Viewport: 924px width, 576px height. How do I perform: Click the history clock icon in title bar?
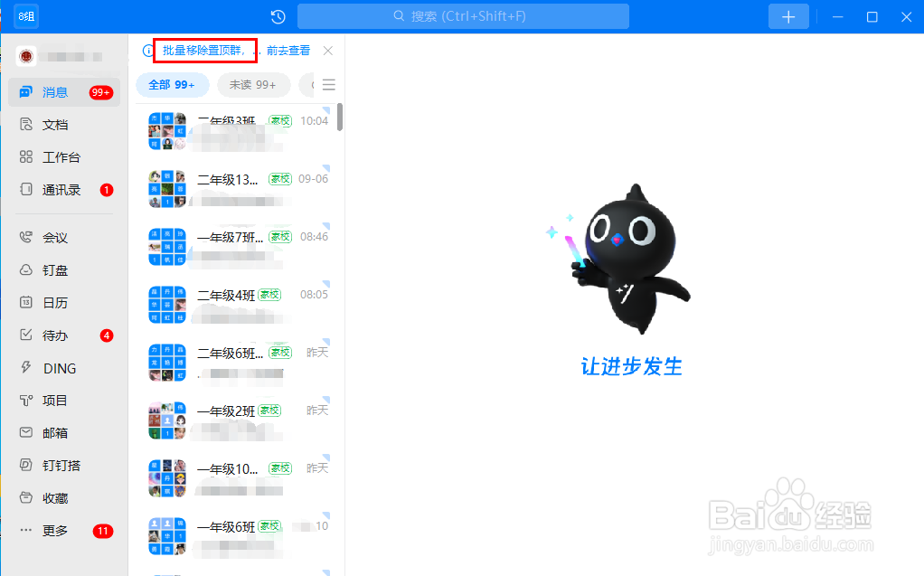coord(278,16)
